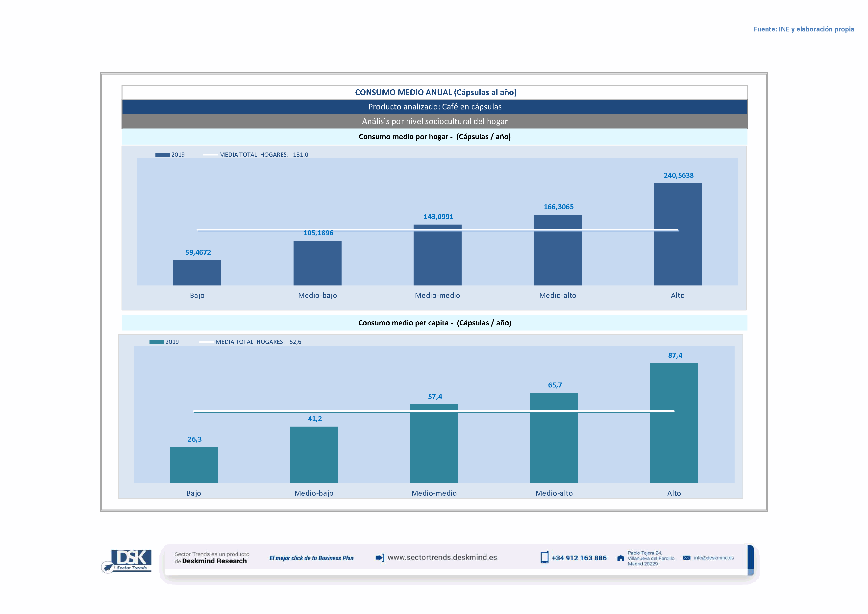Click the 'Producto analizado: Café en cápsulas' banner

tap(434, 107)
